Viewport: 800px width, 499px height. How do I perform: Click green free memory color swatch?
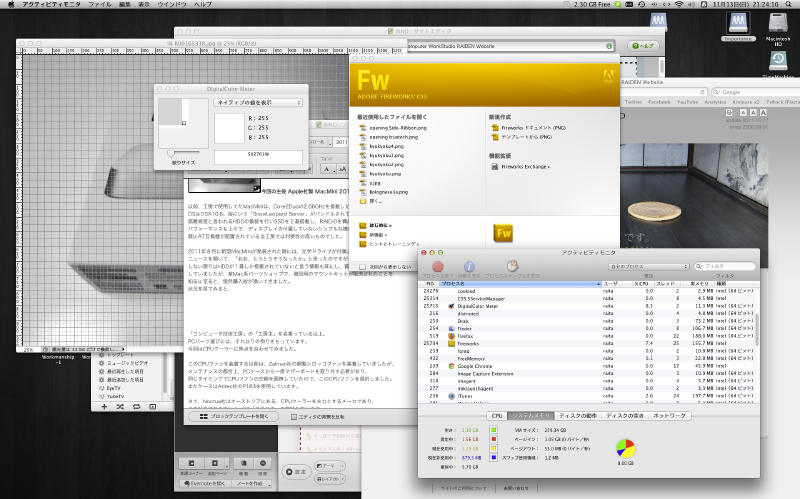click(x=493, y=430)
